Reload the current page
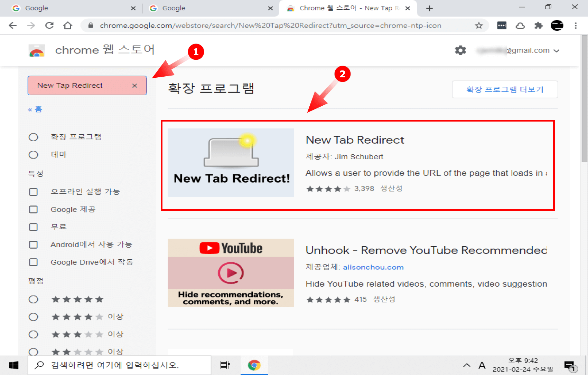Viewport: 588px width, 375px height. pyautogui.click(x=49, y=26)
